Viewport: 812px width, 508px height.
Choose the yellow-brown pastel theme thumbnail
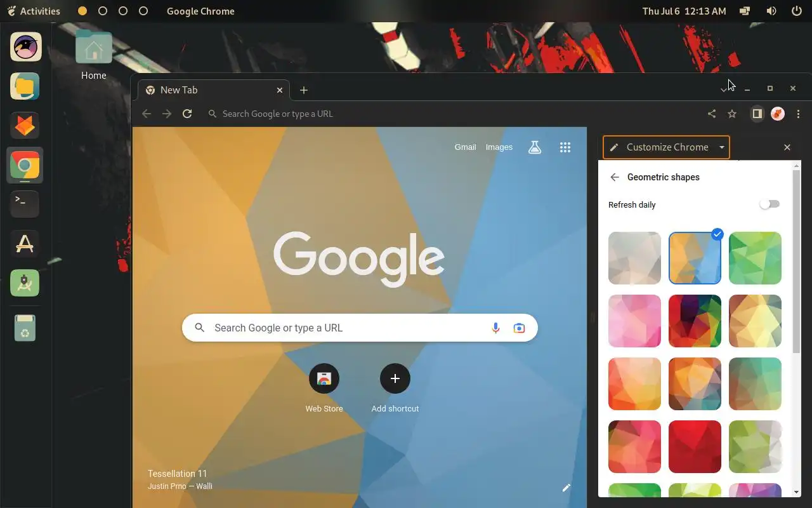[x=755, y=321]
